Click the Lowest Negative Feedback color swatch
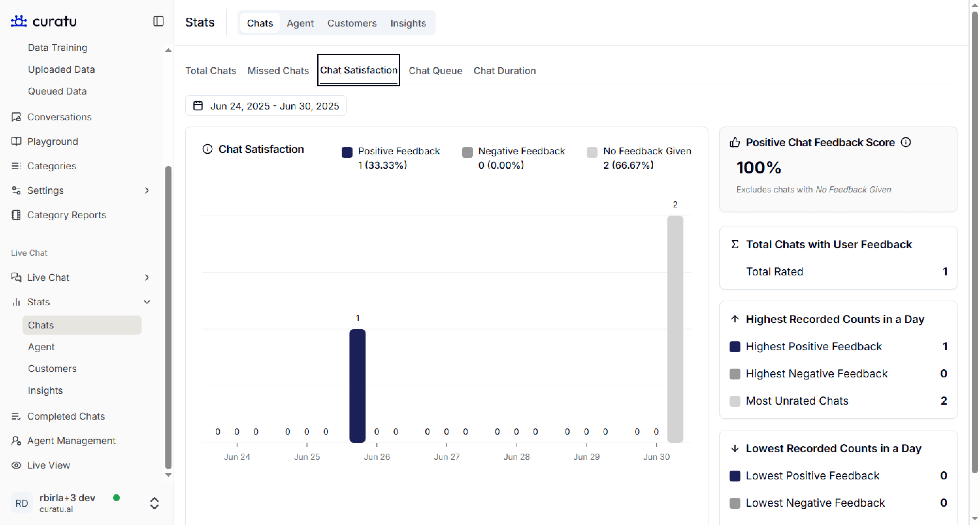The height and width of the screenshot is (525, 980). coord(735,503)
